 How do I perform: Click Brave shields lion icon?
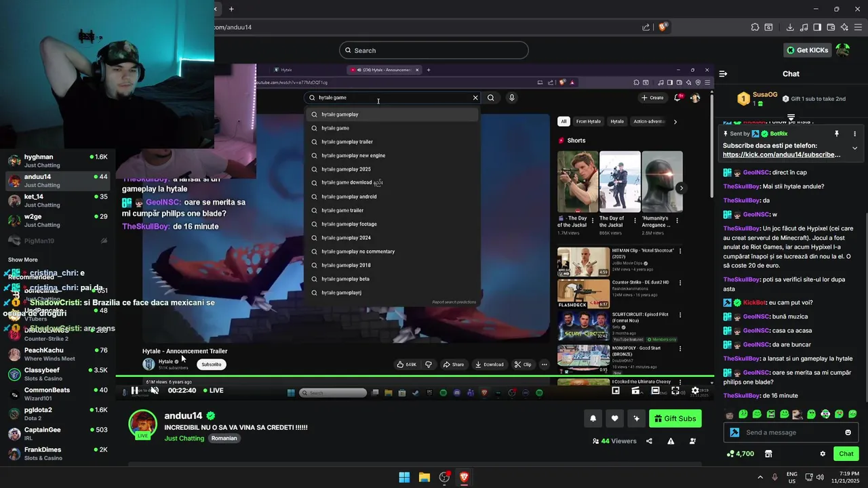[663, 27]
